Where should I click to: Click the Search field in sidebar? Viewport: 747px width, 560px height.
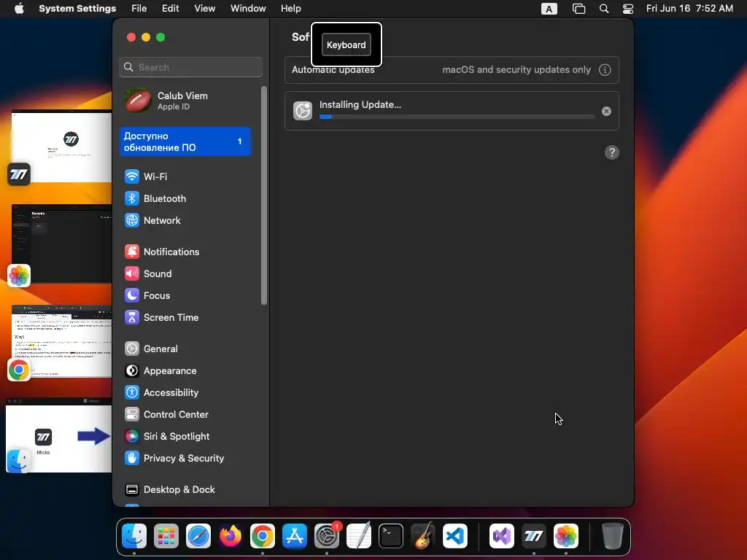190,67
